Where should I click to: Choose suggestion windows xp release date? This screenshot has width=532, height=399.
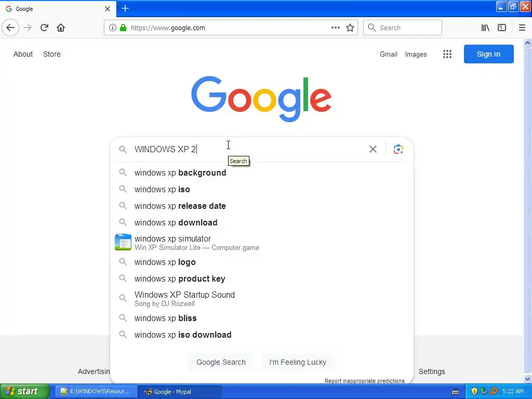click(262, 206)
